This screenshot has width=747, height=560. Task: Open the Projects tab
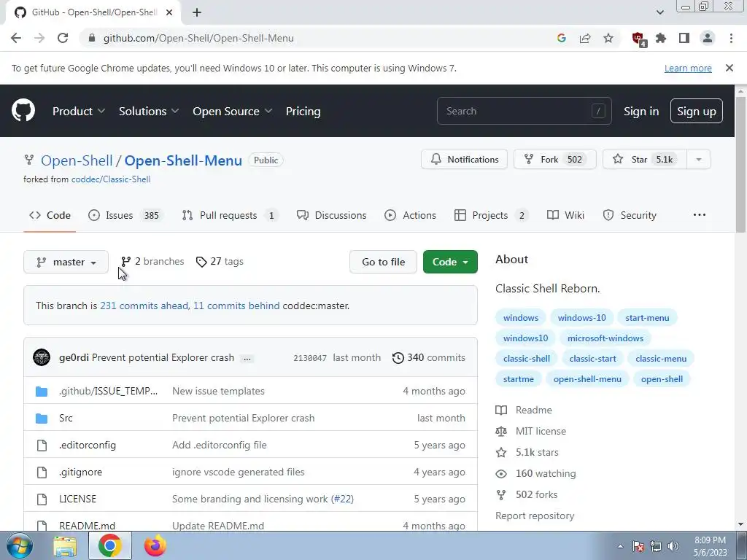click(492, 215)
